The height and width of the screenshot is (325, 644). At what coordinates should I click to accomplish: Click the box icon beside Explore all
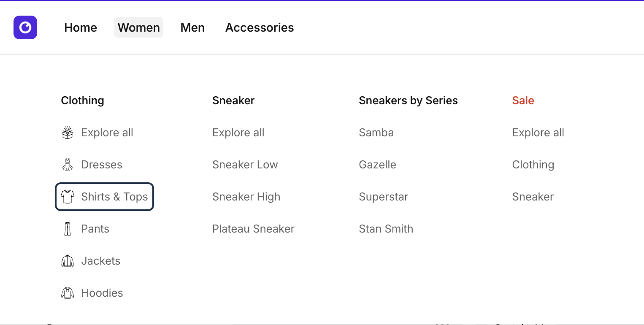[x=68, y=133]
